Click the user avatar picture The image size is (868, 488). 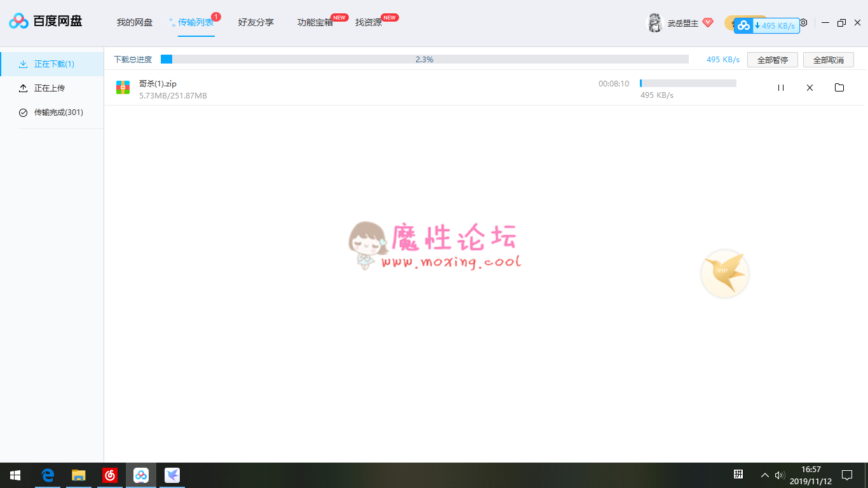(654, 23)
